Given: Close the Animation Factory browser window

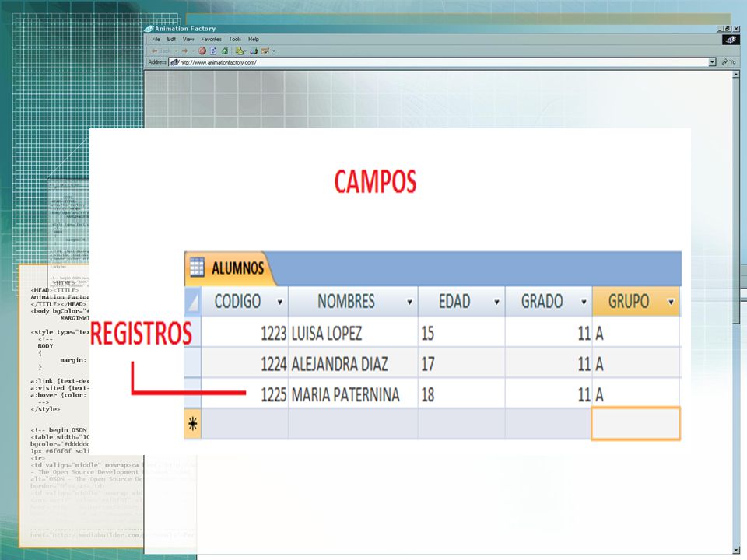Looking at the screenshot, I should (x=735, y=29).
